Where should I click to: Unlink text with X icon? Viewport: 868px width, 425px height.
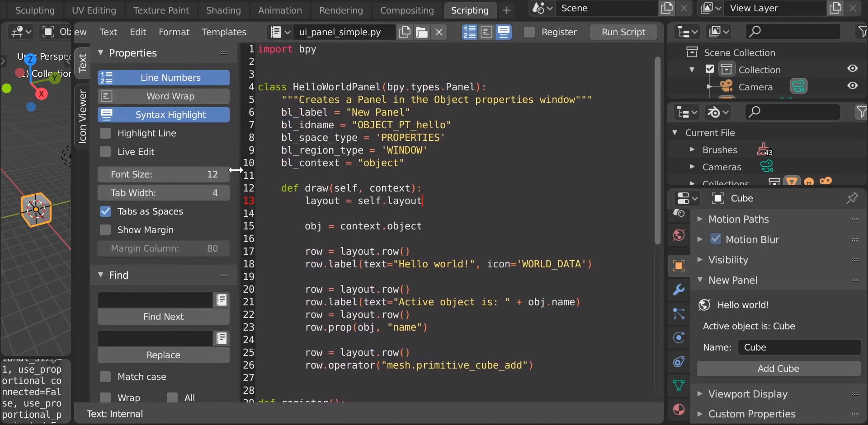point(439,32)
